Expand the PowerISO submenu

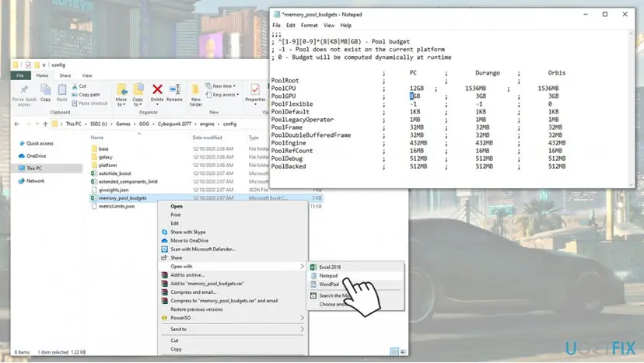coord(303,318)
